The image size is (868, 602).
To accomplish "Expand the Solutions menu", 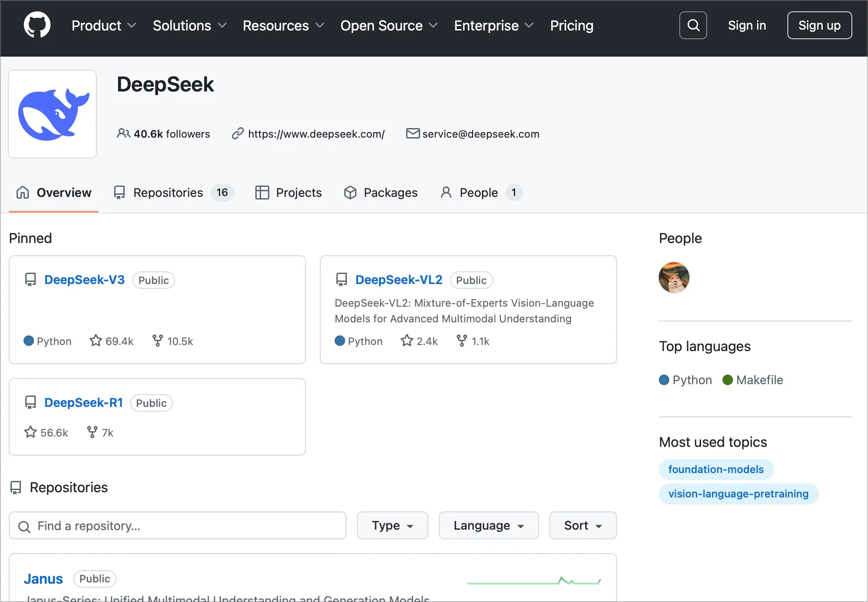I will pos(190,26).
